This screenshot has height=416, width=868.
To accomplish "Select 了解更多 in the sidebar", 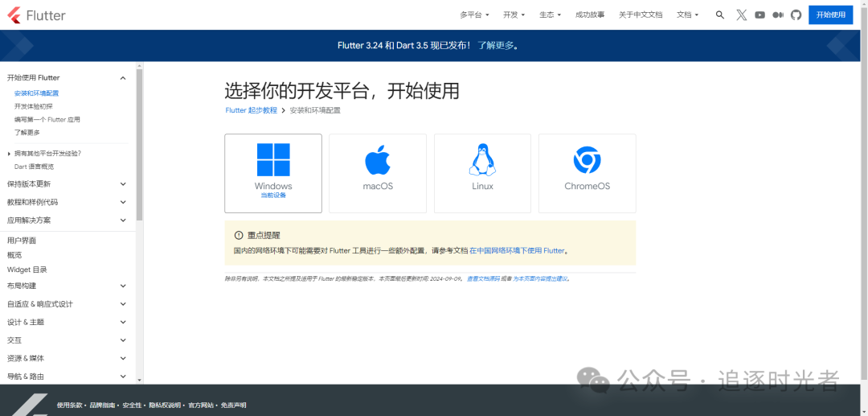I will 27,133.
